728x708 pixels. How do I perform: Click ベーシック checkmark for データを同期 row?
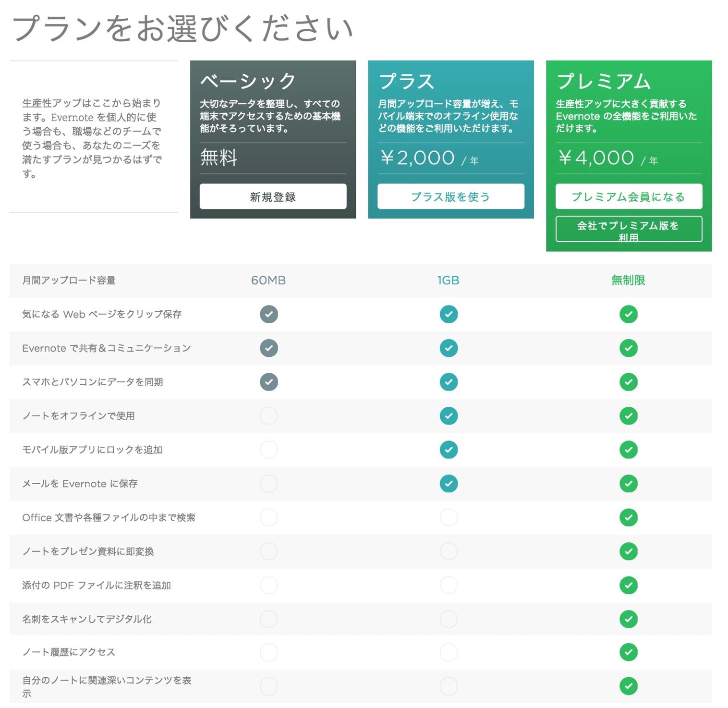(x=269, y=382)
